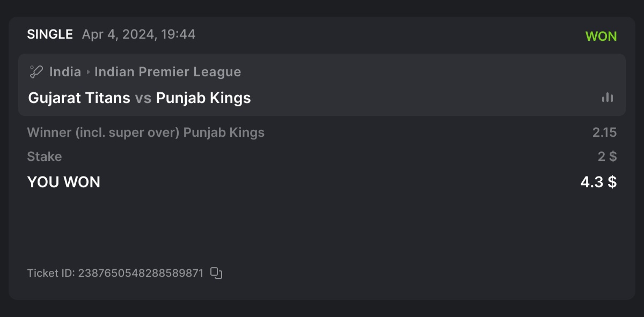Click the green WON status label
This screenshot has height=317, width=644.
[601, 36]
